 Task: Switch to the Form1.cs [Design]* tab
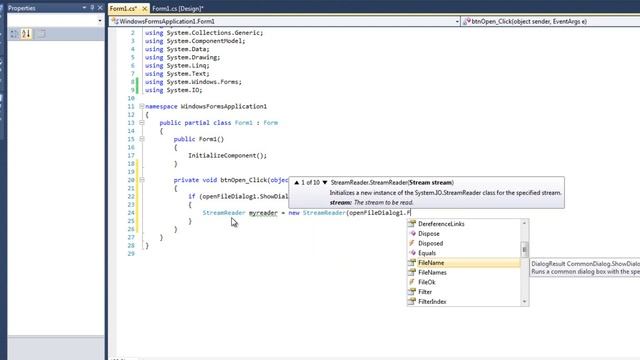pyautogui.click(x=178, y=9)
